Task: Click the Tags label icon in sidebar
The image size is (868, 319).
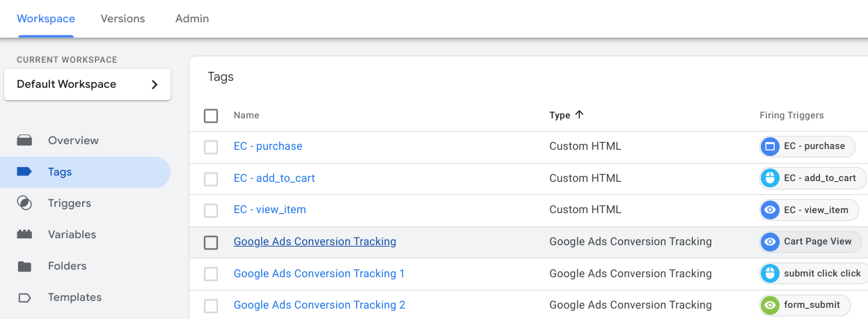Action: (24, 172)
